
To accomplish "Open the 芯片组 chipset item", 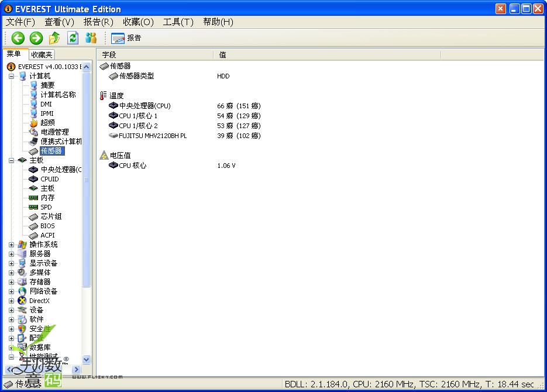I will 51,216.
